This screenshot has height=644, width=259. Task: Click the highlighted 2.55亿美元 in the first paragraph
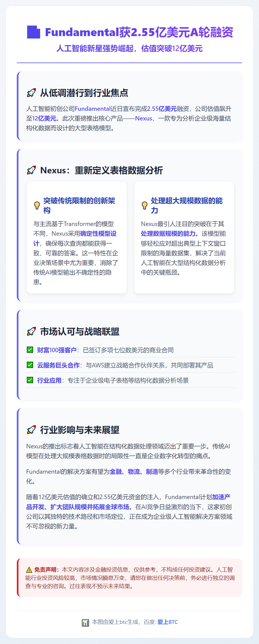pos(162,109)
